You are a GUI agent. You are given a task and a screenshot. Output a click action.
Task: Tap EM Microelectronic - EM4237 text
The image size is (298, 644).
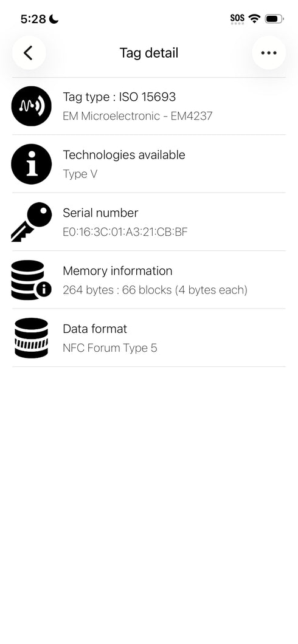pos(137,116)
